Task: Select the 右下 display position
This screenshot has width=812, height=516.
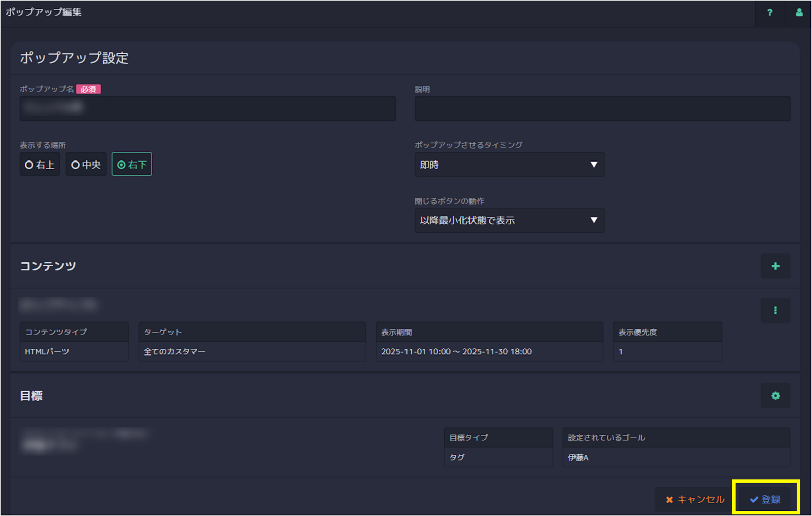Action: pyautogui.click(x=131, y=164)
